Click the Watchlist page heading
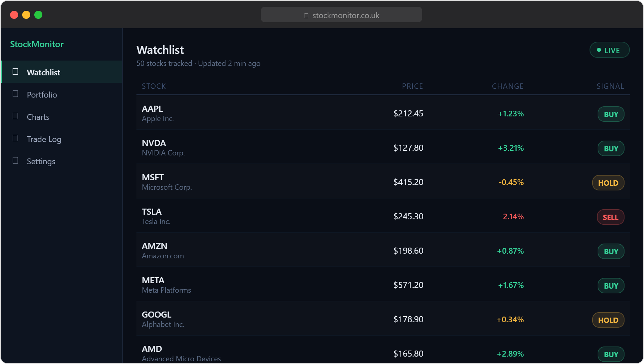This screenshot has width=644, height=364. tap(160, 50)
